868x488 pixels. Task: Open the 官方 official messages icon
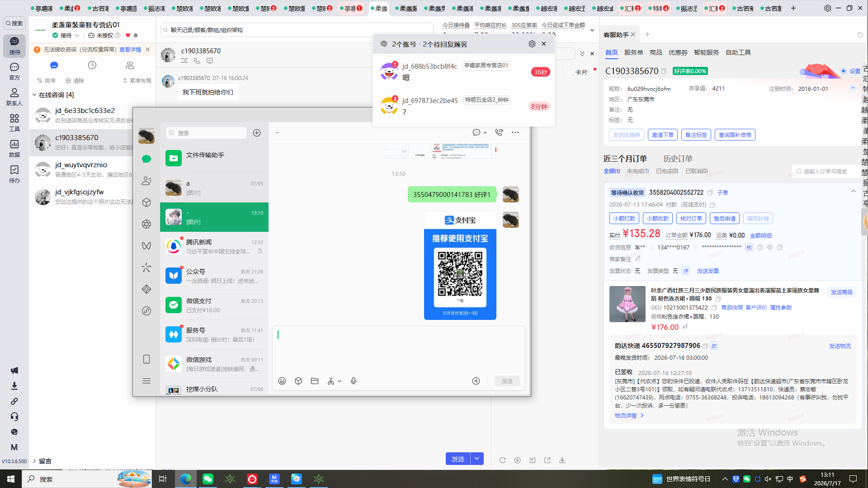point(14,71)
